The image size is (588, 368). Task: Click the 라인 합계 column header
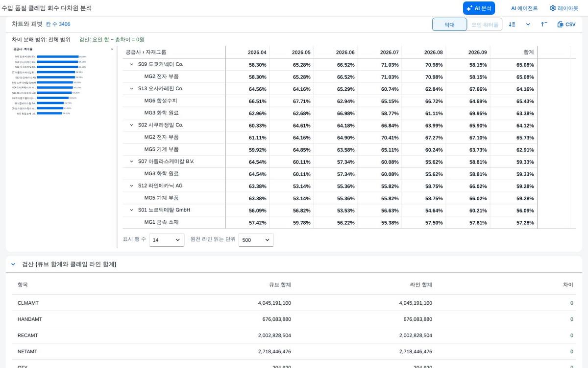pyautogui.click(x=421, y=285)
